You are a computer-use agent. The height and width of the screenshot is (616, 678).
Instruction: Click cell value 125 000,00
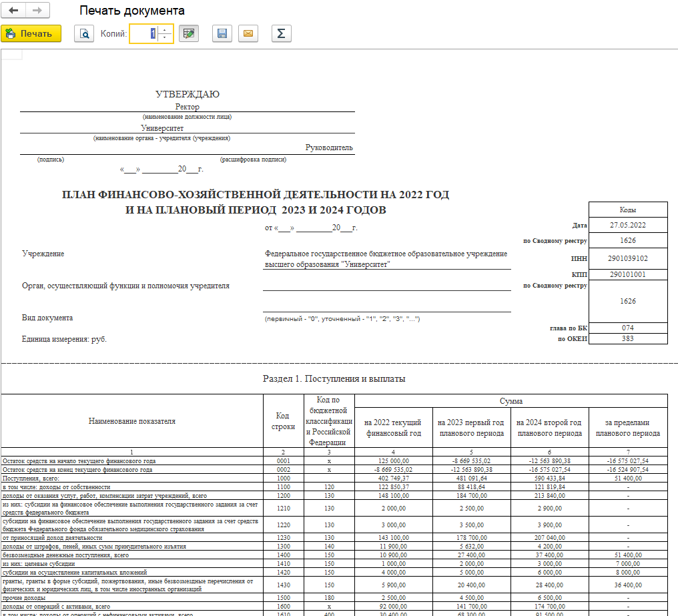click(x=394, y=461)
